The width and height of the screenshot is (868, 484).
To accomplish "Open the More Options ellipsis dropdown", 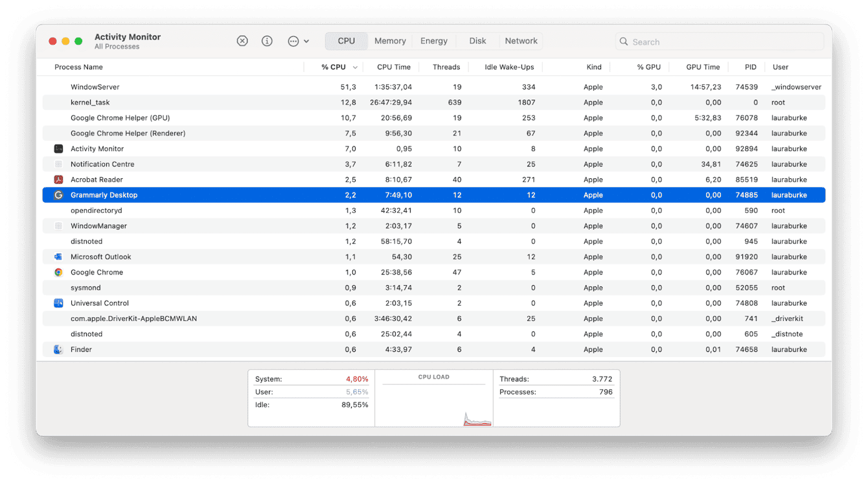I will [293, 40].
